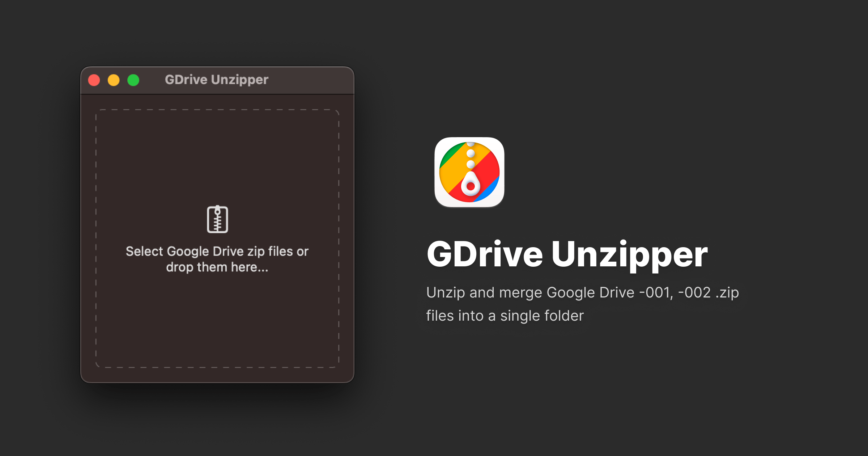The width and height of the screenshot is (868, 456).
Task: Minimize window with the yellow button
Action: pyautogui.click(x=114, y=80)
